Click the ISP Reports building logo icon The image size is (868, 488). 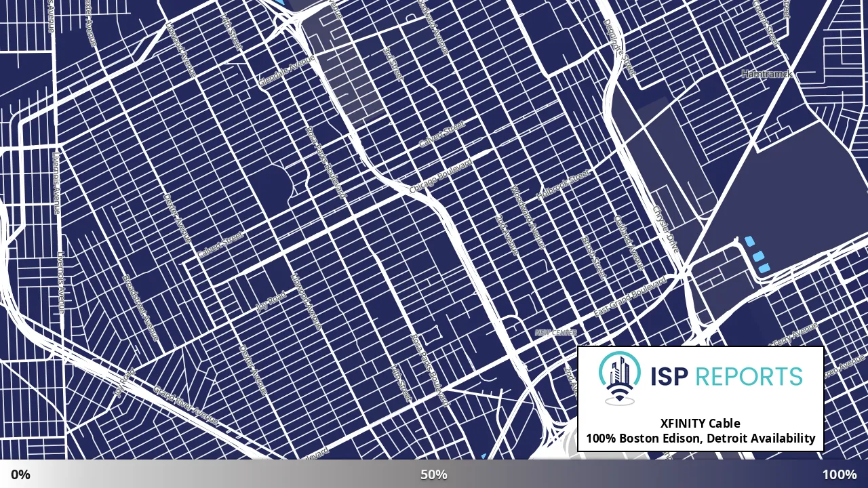(620, 378)
